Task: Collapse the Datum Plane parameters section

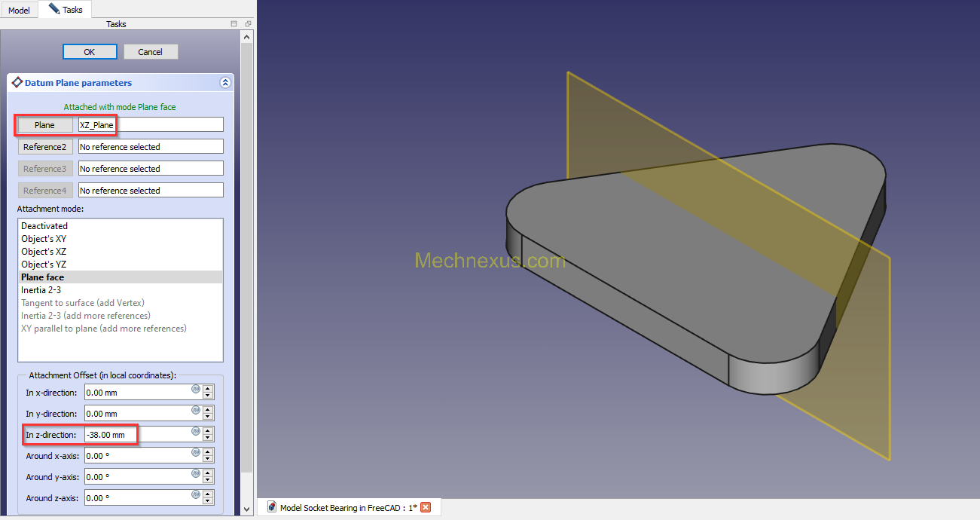Action: point(225,83)
